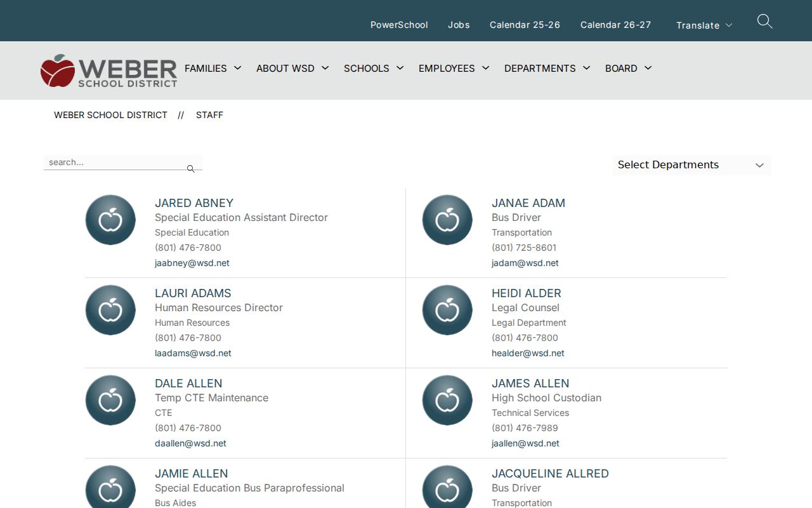Image resolution: width=812 pixels, height=508 pixels.
Task: Open the SCHOOLS menu
Action: pyautogui.click(x=367, y=69)
